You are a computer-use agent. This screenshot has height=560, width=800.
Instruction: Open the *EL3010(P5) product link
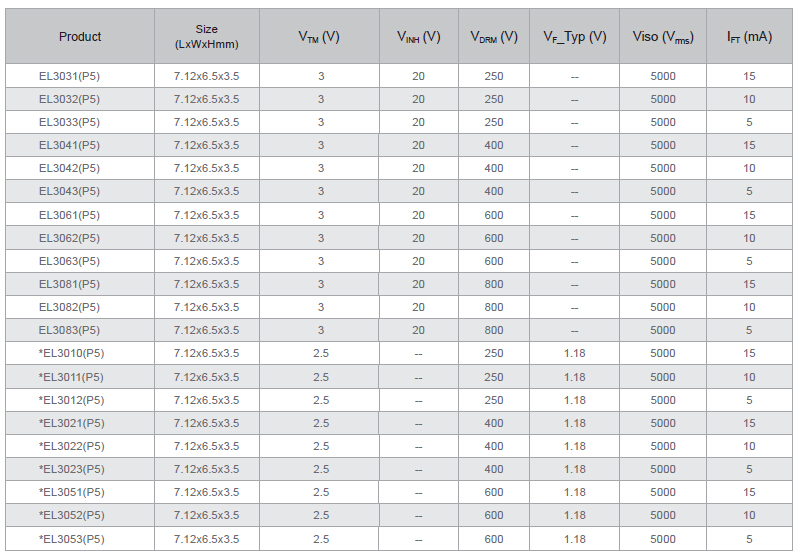click(x=71, y=353)
